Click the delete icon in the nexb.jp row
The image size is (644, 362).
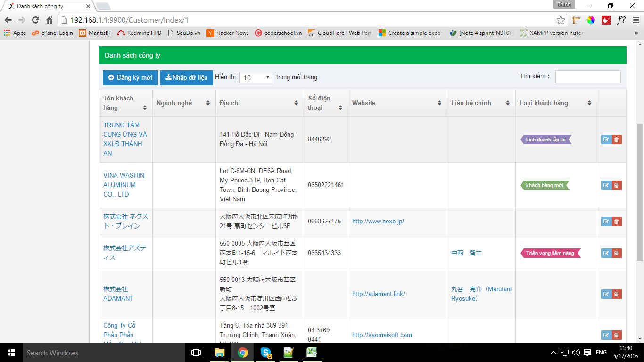(x=616, y=222)
